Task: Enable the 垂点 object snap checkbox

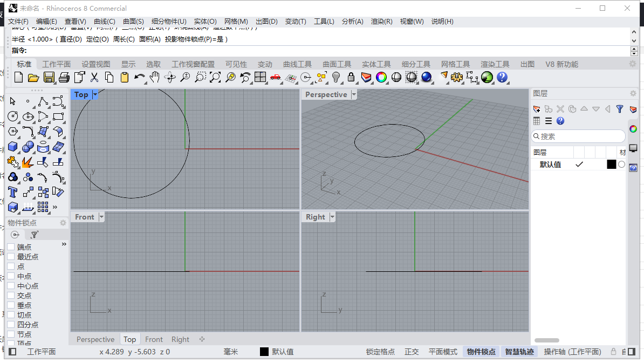Action: 11,305
